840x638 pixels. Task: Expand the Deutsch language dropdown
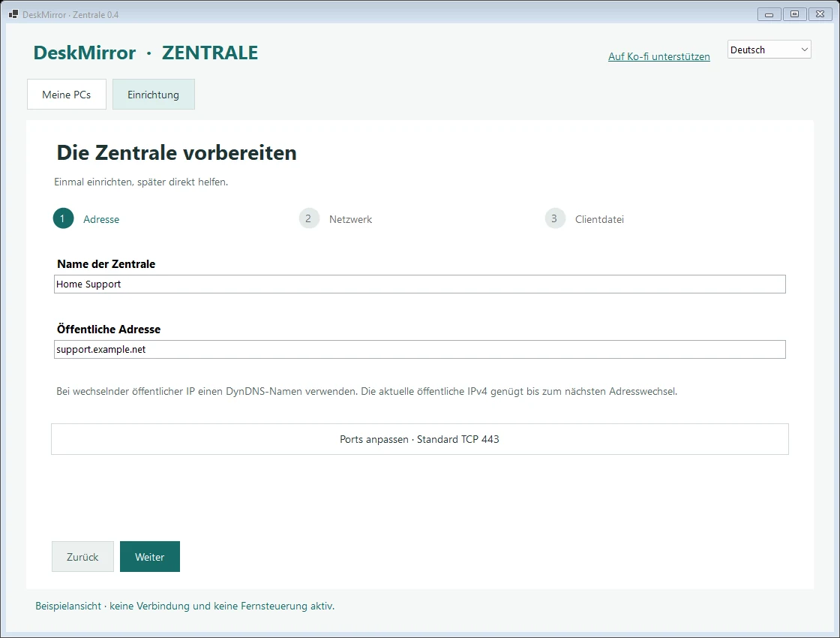[769, 50]
